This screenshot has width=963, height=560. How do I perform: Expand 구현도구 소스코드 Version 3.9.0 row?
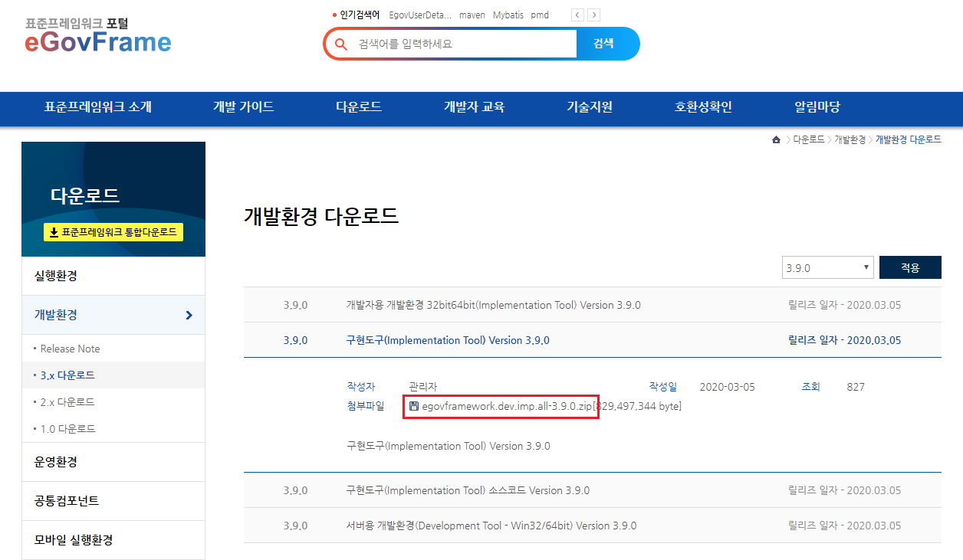pyautogui.click(x=468, y=490)
